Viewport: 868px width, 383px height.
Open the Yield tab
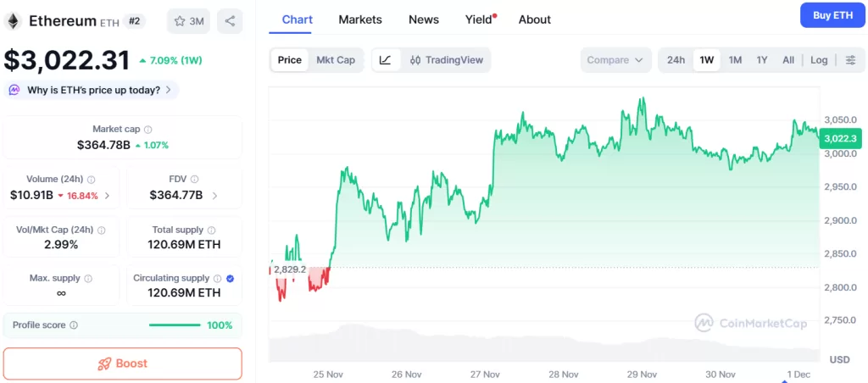coord(479,19)
